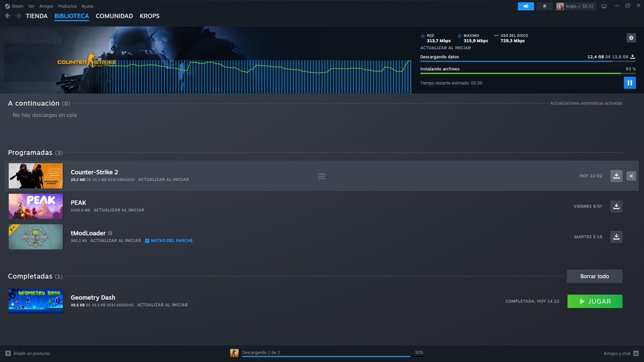
Task: Click the tModLoader info icon
Action: (110, 233)
